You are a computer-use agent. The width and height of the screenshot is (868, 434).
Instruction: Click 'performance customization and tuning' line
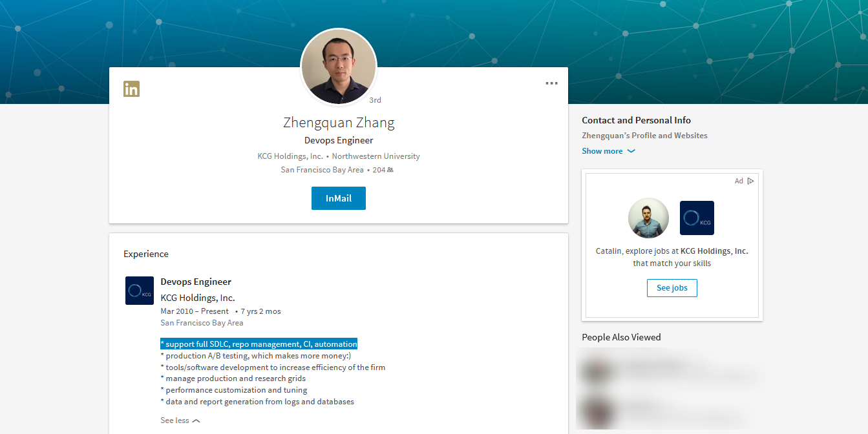point(234,390)
